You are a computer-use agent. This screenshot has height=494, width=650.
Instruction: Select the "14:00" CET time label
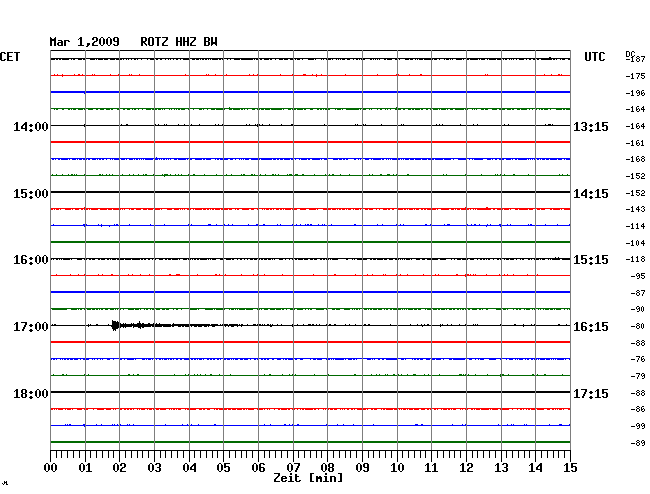tap(31, 126)
